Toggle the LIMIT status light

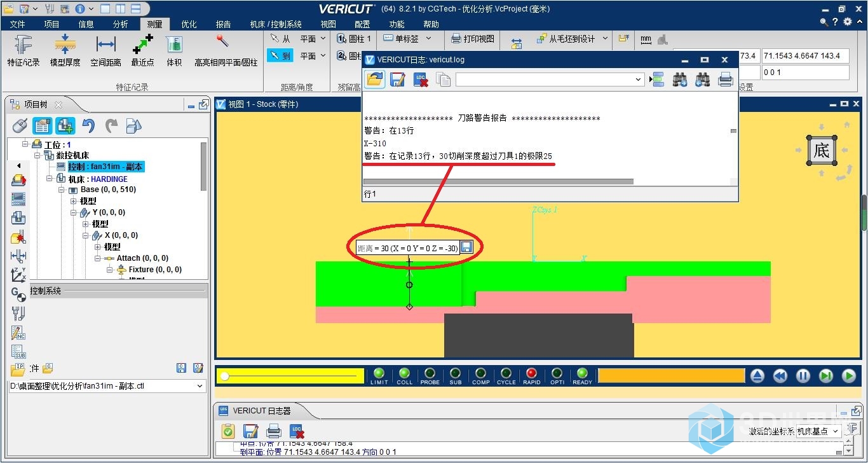379,376
